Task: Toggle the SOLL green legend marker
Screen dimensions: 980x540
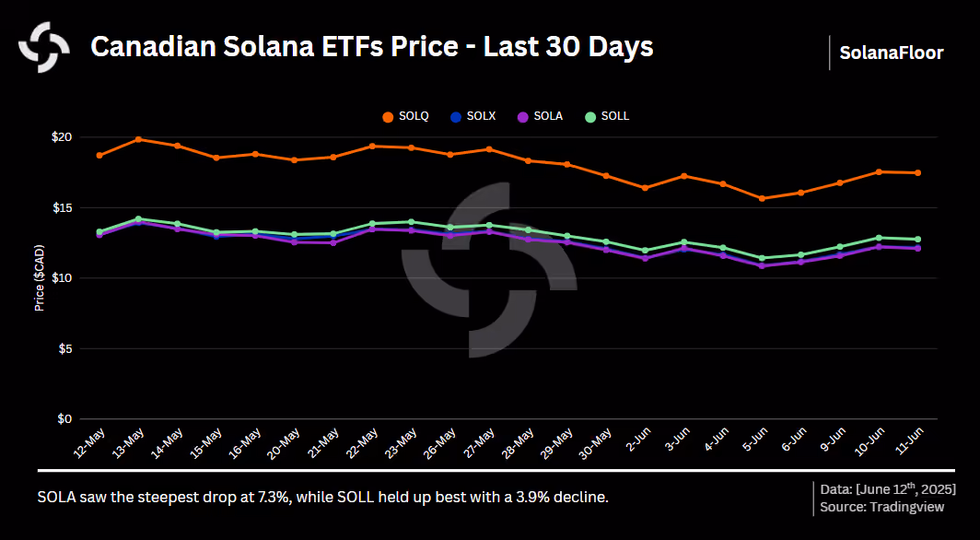Action: pyautogui.click(x=590, y=116)
